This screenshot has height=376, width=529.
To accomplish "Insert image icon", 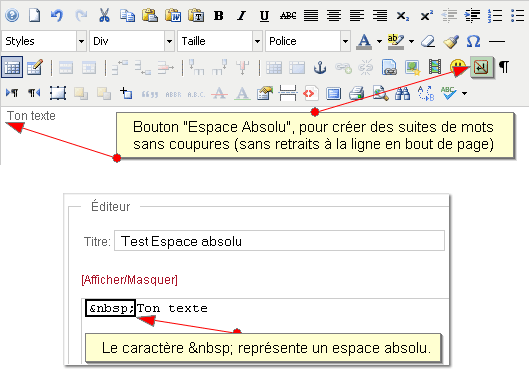I will [412, 68].
